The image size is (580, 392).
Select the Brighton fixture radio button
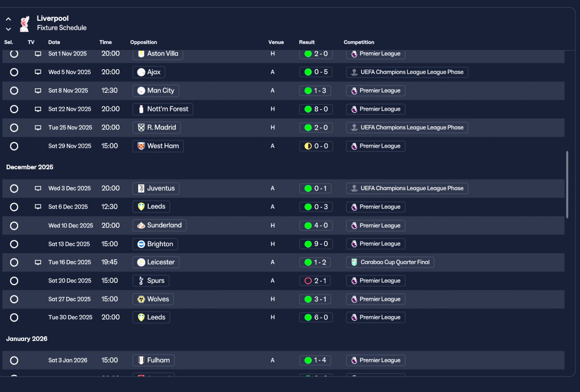[14, 244]
